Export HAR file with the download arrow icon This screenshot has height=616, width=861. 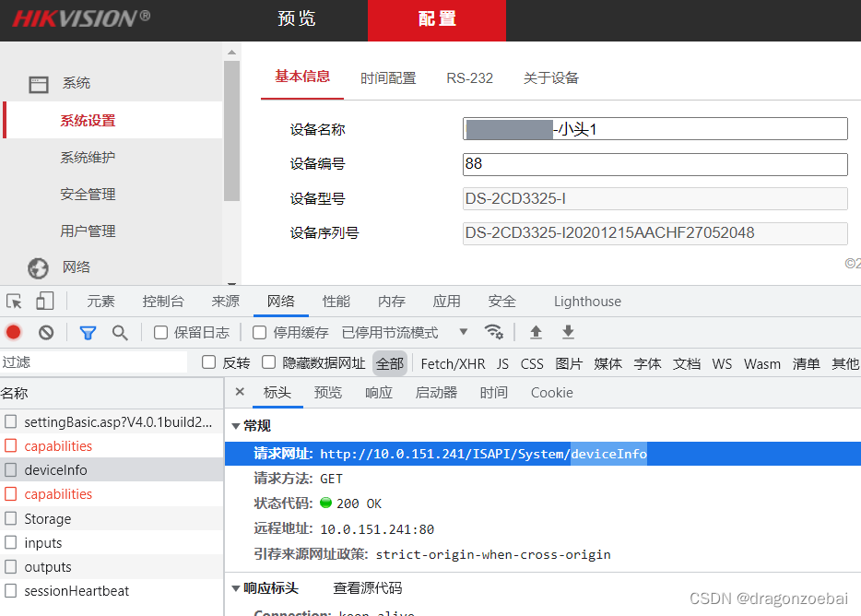568,332
